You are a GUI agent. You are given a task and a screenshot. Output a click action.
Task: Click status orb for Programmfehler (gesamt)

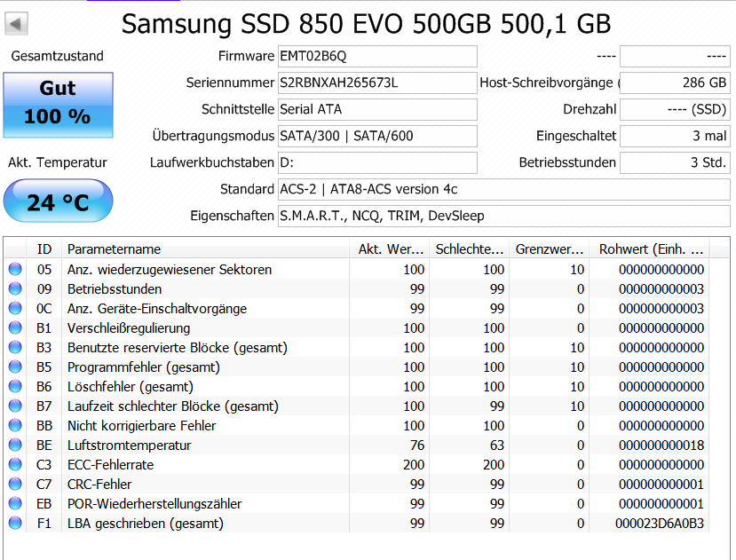(15, 367)
